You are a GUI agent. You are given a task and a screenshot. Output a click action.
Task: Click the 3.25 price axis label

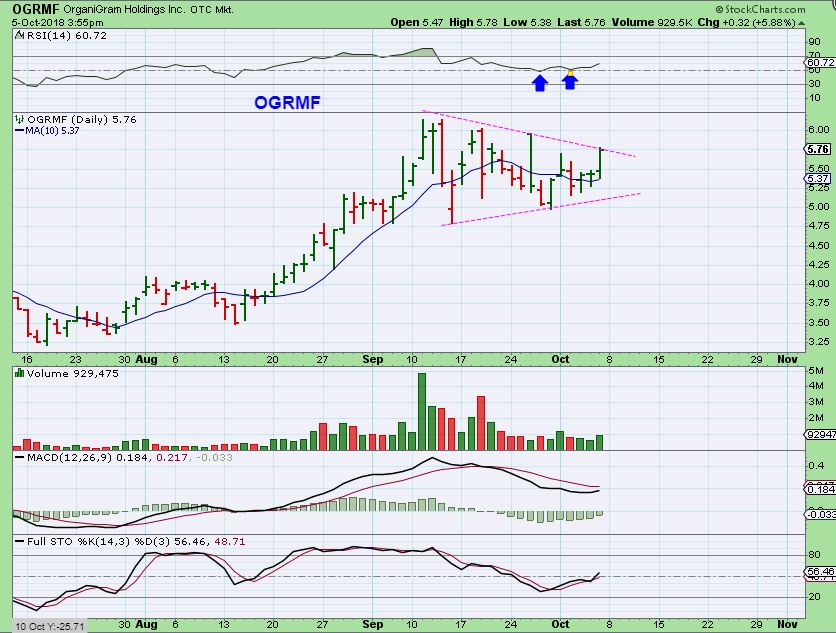pos(818,342)
